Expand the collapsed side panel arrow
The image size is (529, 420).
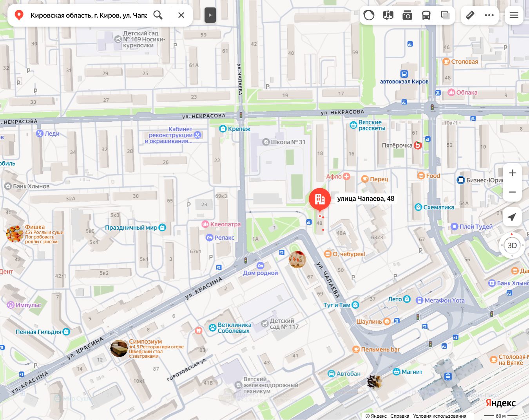click(x=210, y=15)
